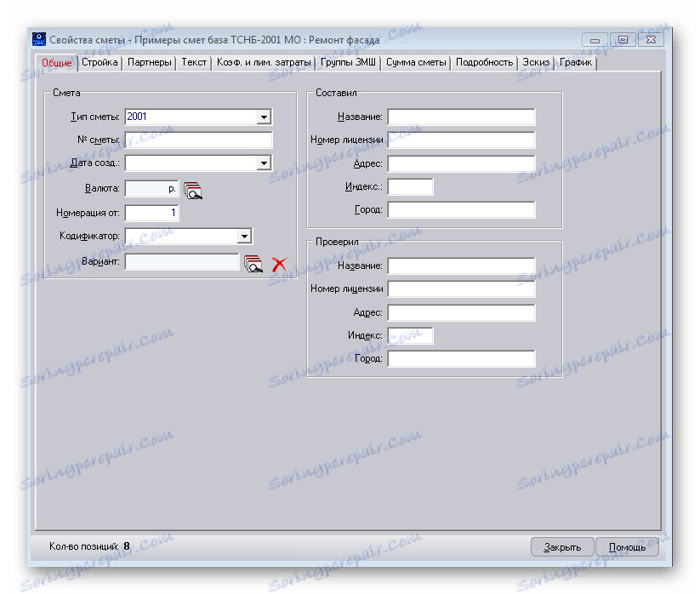Click the Индекс field under Составил
The height and width of the screenshot is (594, 700).
pos(410,186)
